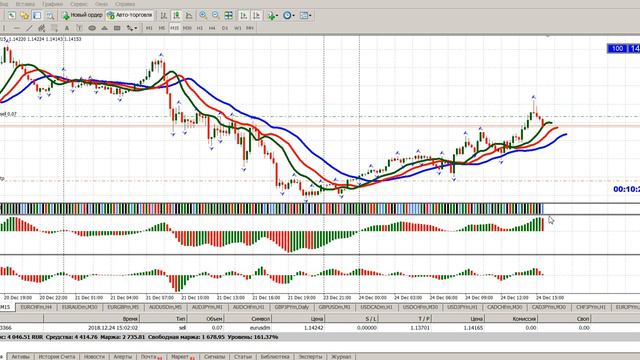Open the Сервис menu
The image size is (640, 360).
pyautogui.click(x=78, y=4)
